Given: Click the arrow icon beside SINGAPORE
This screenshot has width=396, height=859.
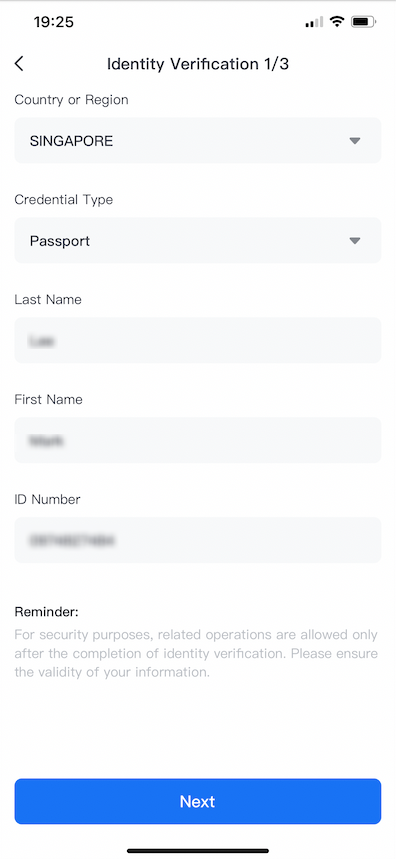Looking at the screenshot, I should [355, 141].
